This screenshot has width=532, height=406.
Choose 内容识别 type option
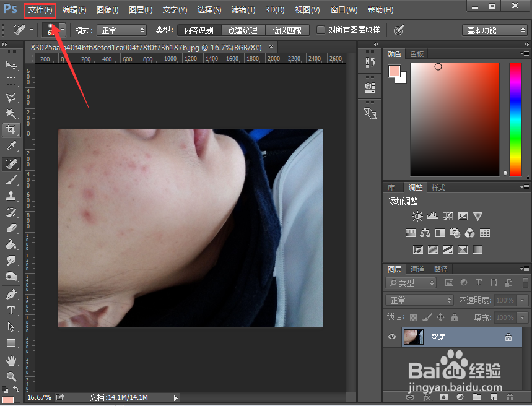199,30
